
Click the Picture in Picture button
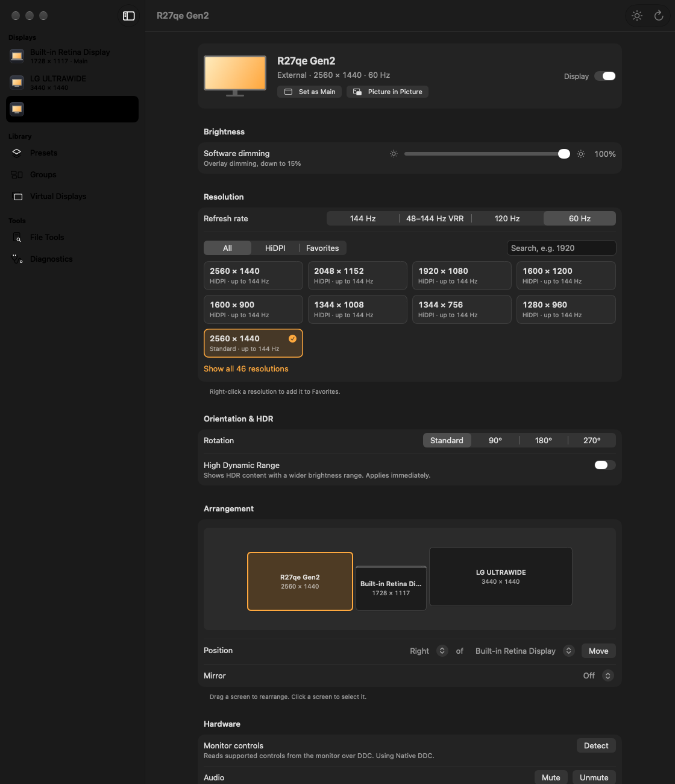click(388, 92)
